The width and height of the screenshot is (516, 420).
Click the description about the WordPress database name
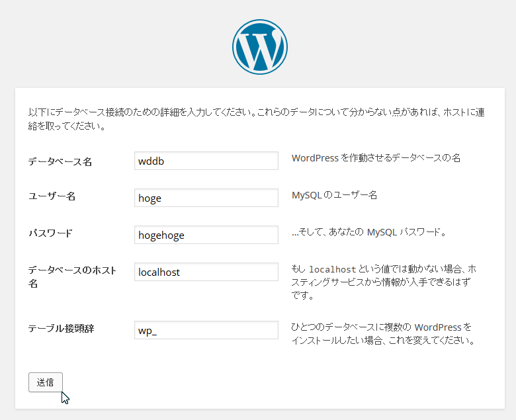pos(376,158)
